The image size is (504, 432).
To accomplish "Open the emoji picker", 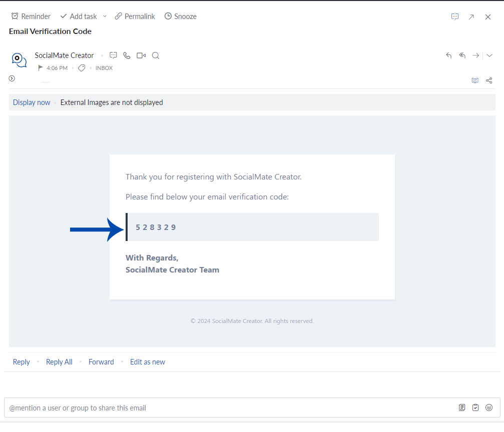I will [x=489, y=407].
